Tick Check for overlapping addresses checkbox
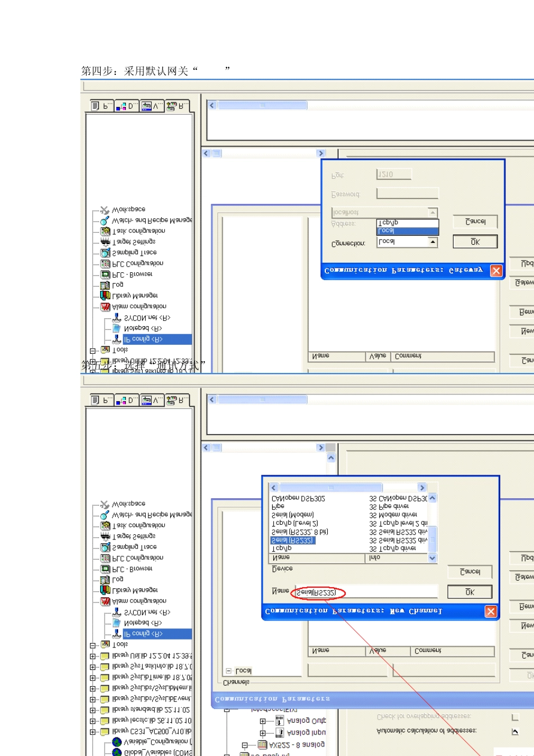This screenshot has height=756, width=534. [515, 717]
